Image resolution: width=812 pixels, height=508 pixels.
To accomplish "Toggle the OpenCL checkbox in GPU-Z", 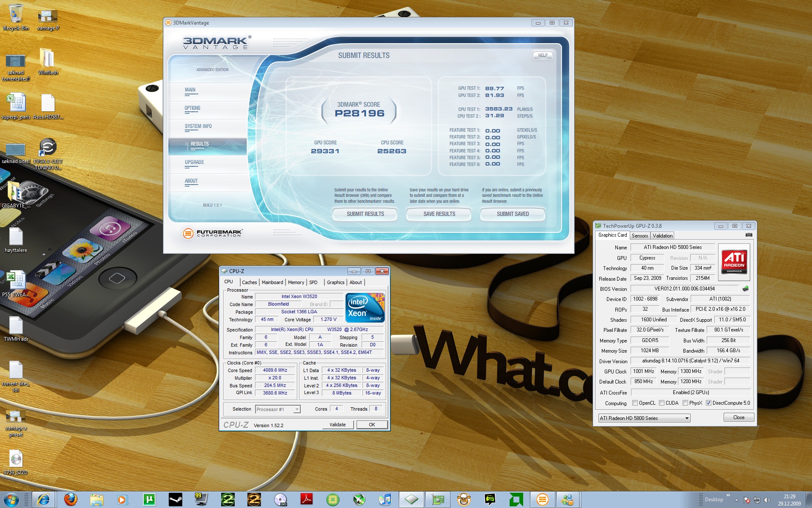I will pos(635,403).
